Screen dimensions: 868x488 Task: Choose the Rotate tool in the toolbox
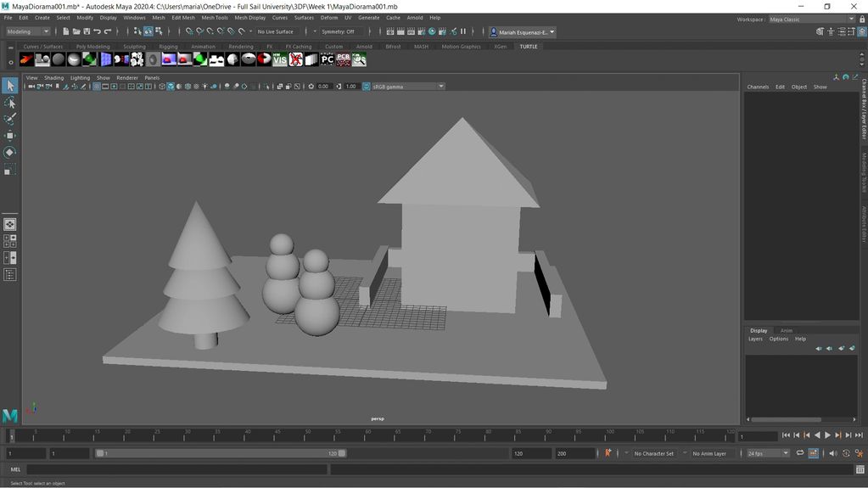click(x=9, y=153)
